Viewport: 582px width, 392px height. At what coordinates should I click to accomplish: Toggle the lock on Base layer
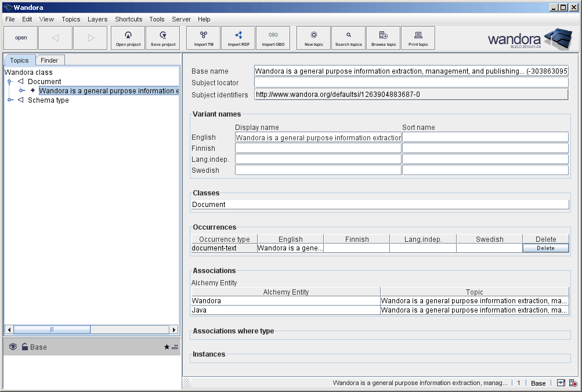click(x=25, y=347)
